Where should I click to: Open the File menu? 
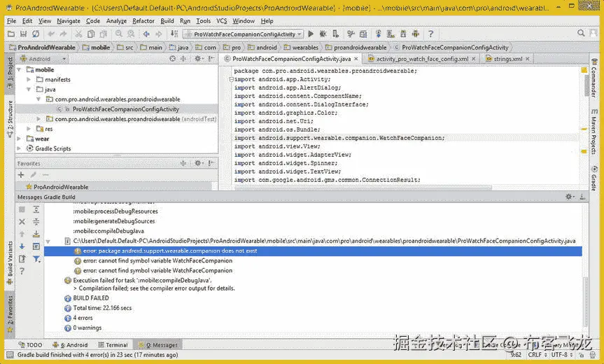coord(12,21)
